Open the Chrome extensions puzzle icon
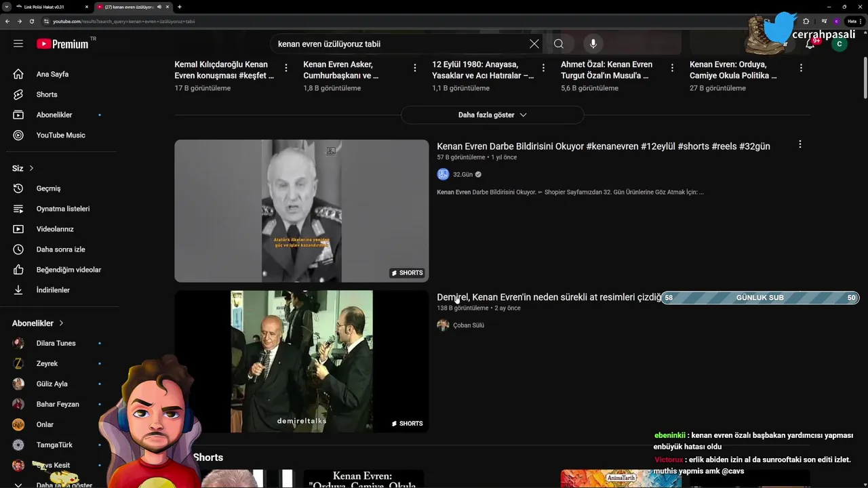This screenshot has height=488, width=868. click(x=806, y=21)
